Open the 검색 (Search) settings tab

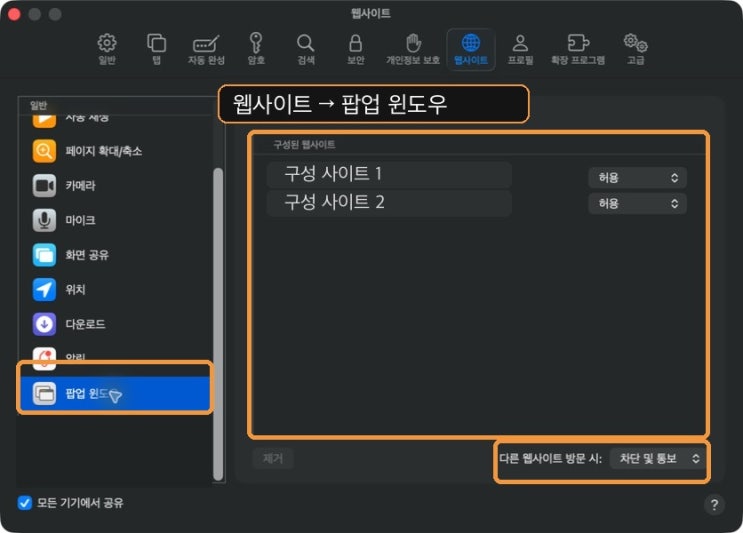coord(306,49)
